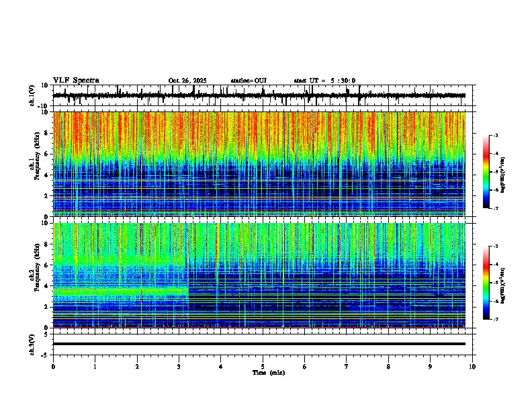532x411 pixels.
Task: Click the ch.3 flat black trace line
Action: click(259, 344)
